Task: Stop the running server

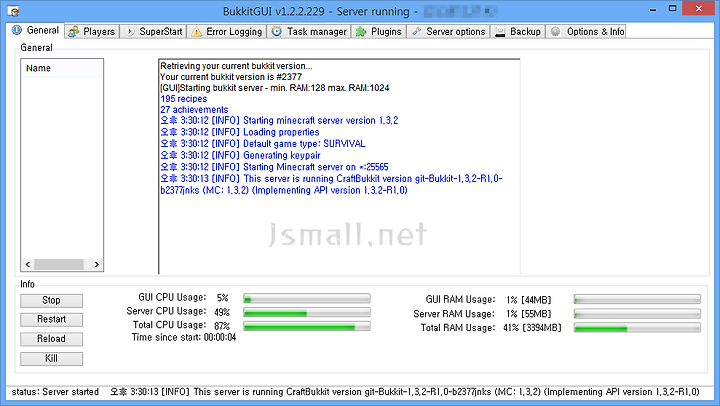Action: [51, 300]
